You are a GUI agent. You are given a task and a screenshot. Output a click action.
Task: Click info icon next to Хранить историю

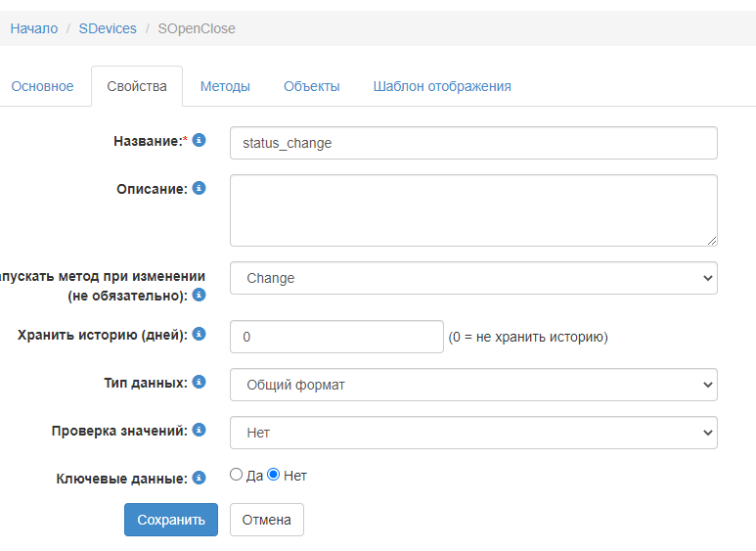(200, 334)
